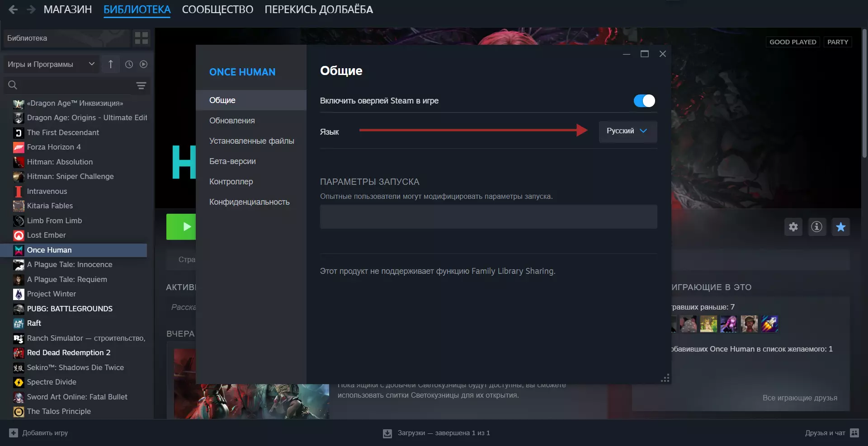The width and height of the screenshot is (868, 446).
Task: Open game settings gear icon
Action: coord(793,227)
